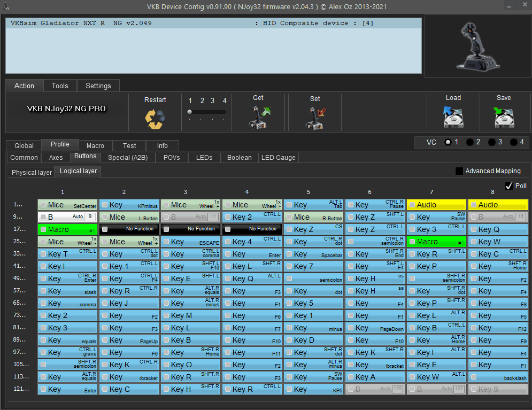Open the Physical layer tab
The image size is (532, 410).
[x=32, y=172]
